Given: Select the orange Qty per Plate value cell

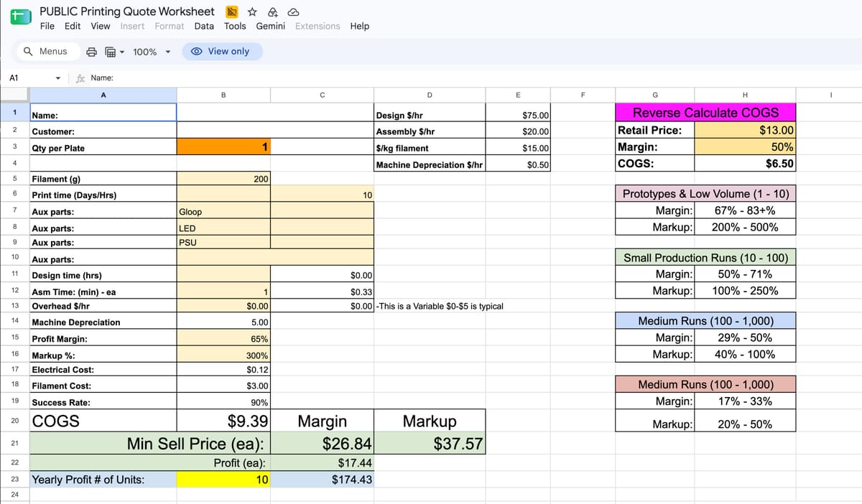Looking at the screenshot, I should point(223,147).
